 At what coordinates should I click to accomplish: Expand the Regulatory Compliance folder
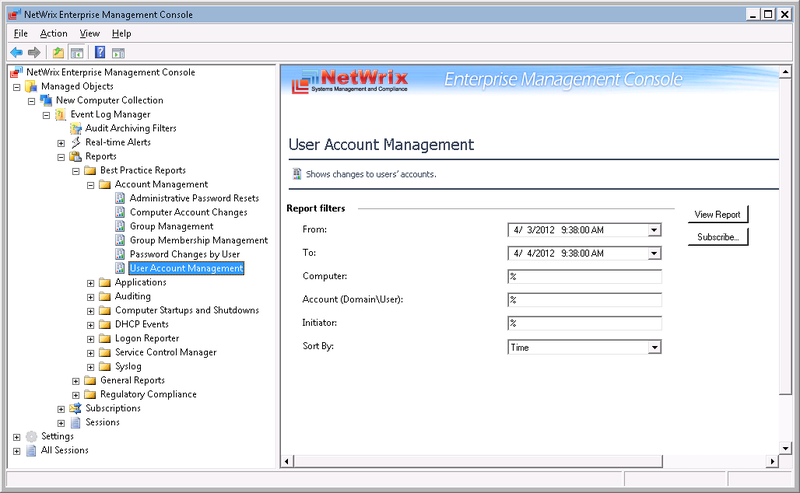76,395
